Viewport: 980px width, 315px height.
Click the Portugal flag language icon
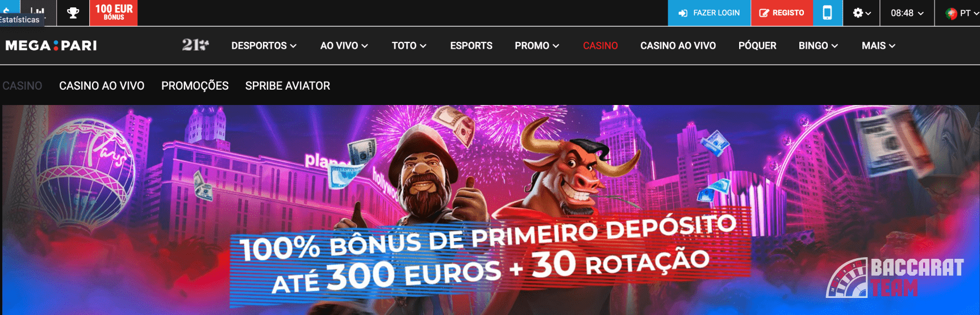[951, 14]
